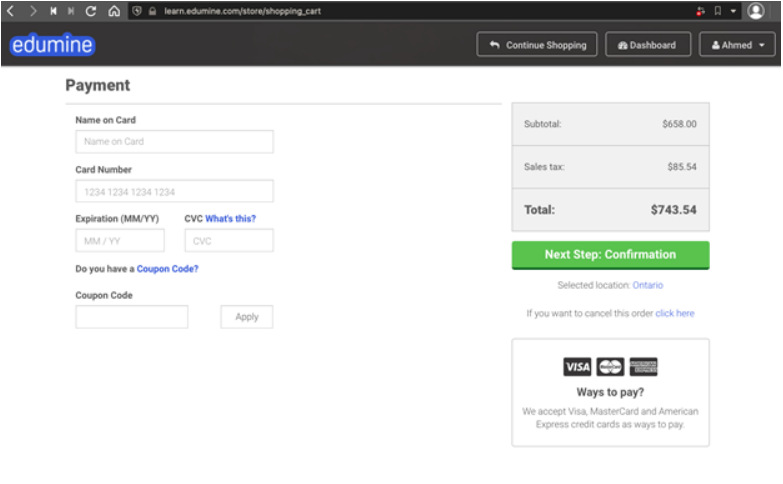Click the Visa card logo
Image resolution: width=783 pixels, height=484 pixels.
pos(577,367)
